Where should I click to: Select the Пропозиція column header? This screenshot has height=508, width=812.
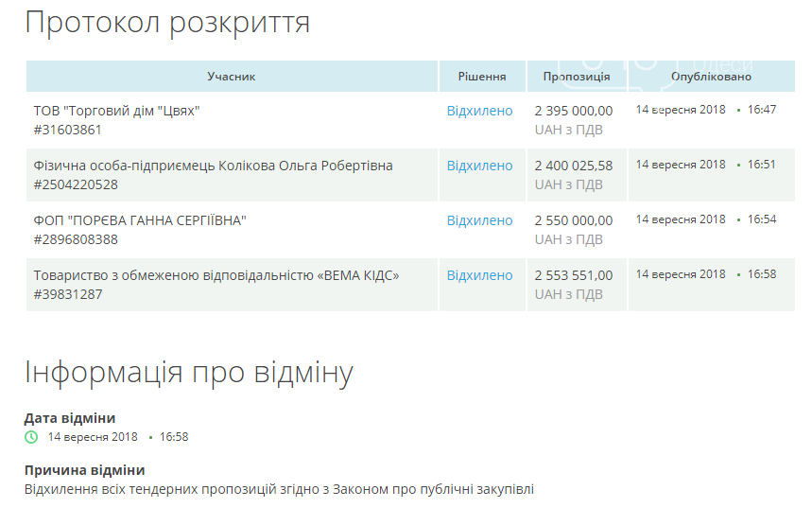click(577, 77)
